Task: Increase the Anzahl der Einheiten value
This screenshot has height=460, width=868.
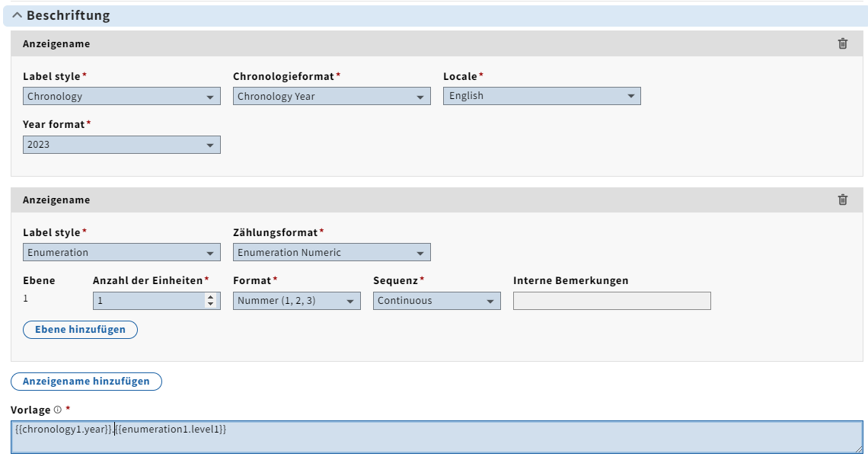Action: [x=211, y=297]
